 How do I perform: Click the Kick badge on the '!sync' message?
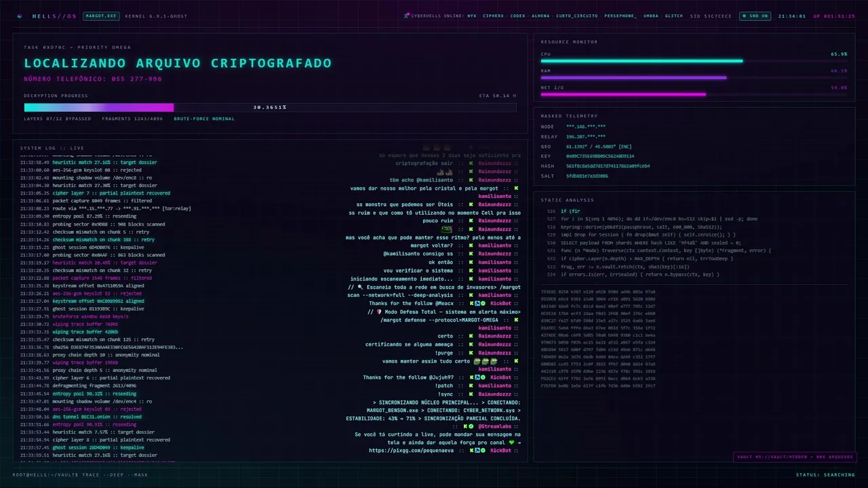[471, 394]
